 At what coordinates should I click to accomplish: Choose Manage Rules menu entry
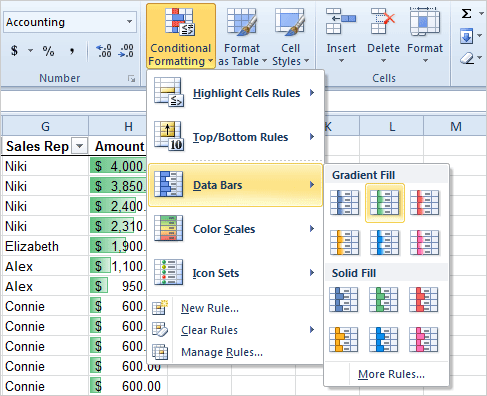coord(235,352)
